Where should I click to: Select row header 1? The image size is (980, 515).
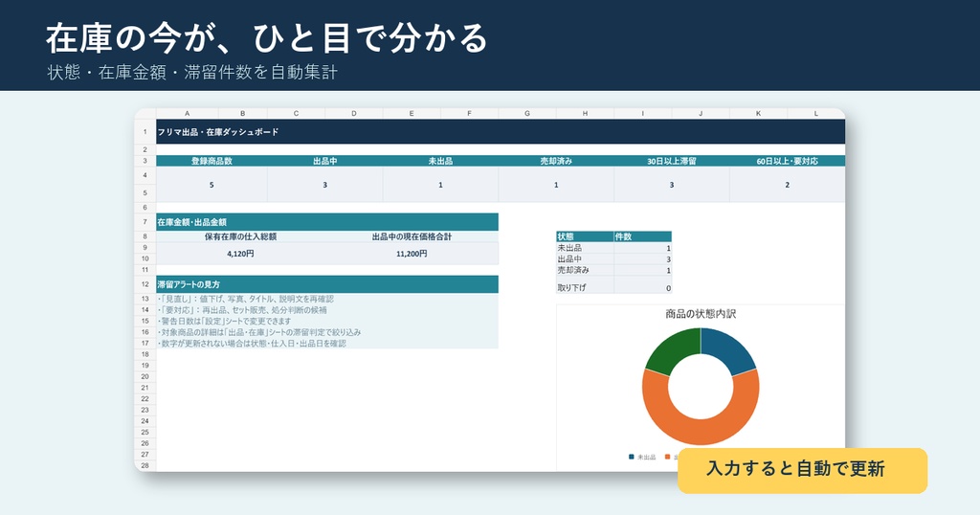click(145, 132)
